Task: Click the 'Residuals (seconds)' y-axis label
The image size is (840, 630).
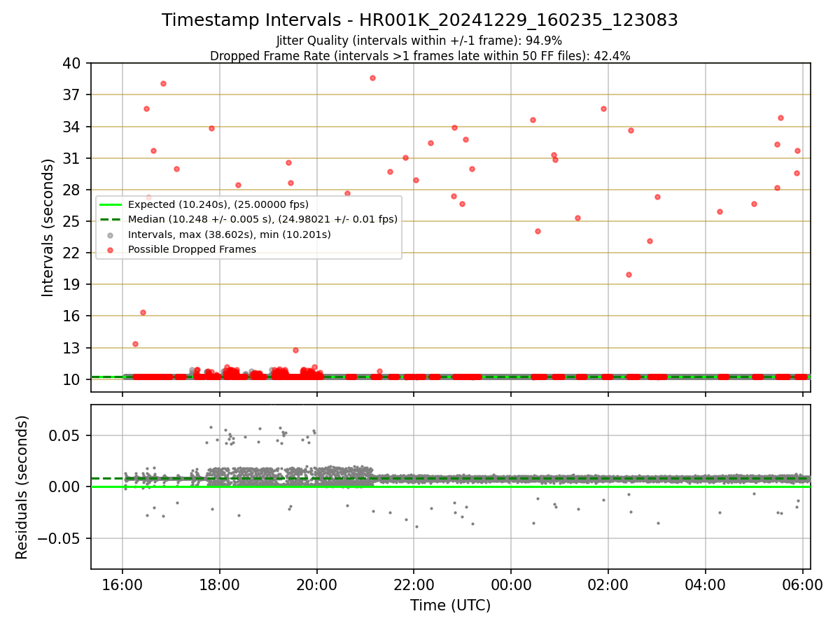Action: pyautogui.click(x=22, y=487)
